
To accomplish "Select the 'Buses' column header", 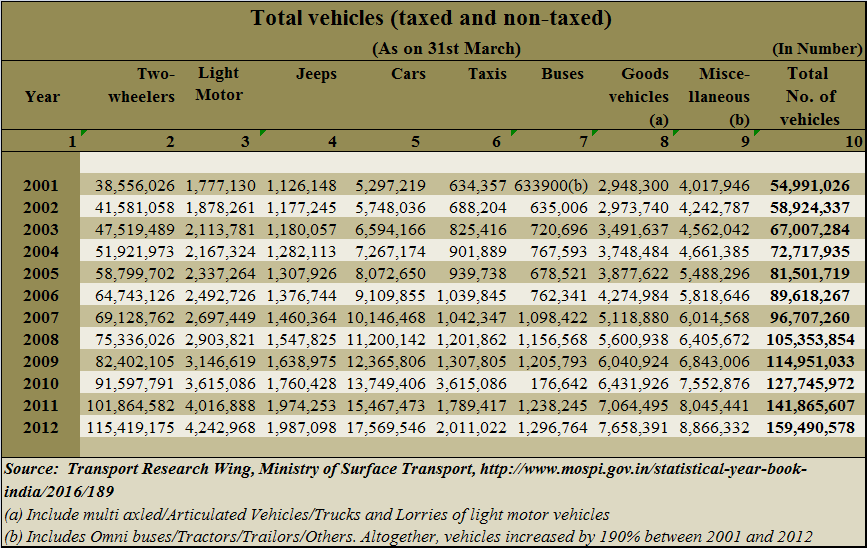I will (x=563, y=74).
